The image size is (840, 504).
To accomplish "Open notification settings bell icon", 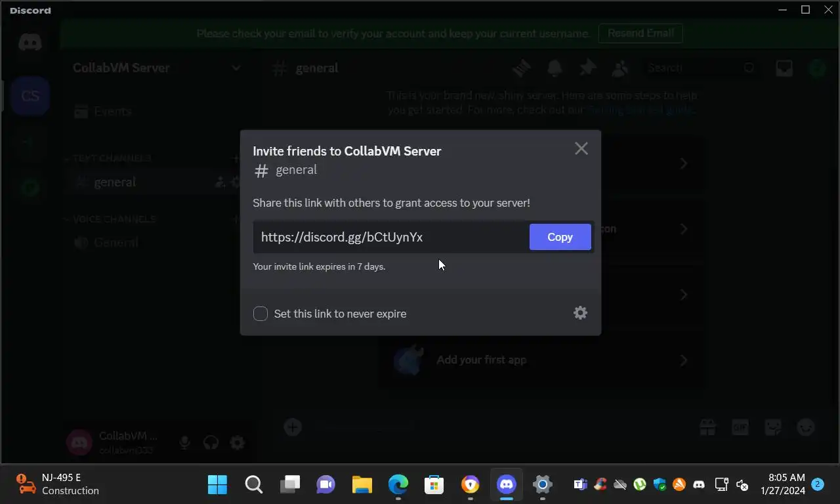I will coord(555,68).
